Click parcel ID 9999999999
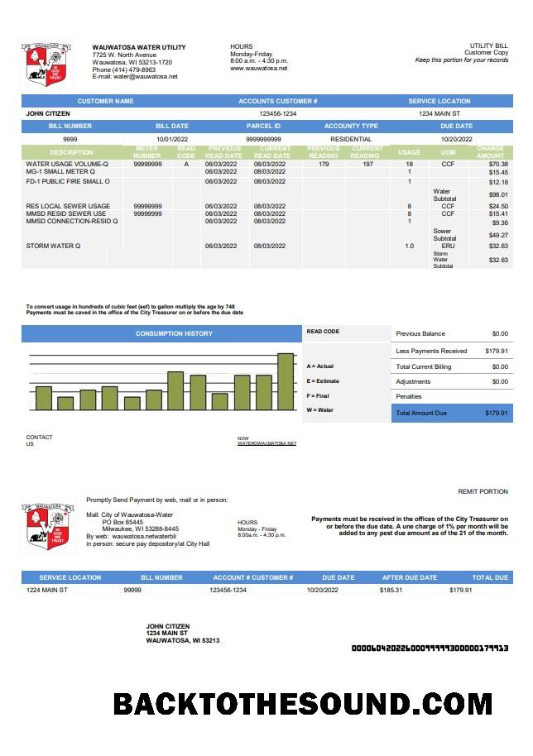 tap(263, 139)
